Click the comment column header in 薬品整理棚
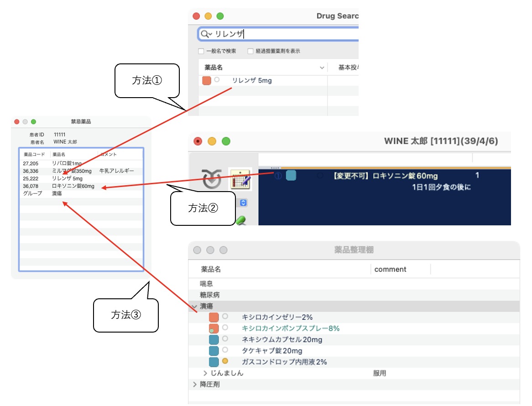The width and height of the screenshot is (532, 406). (390, 269)
